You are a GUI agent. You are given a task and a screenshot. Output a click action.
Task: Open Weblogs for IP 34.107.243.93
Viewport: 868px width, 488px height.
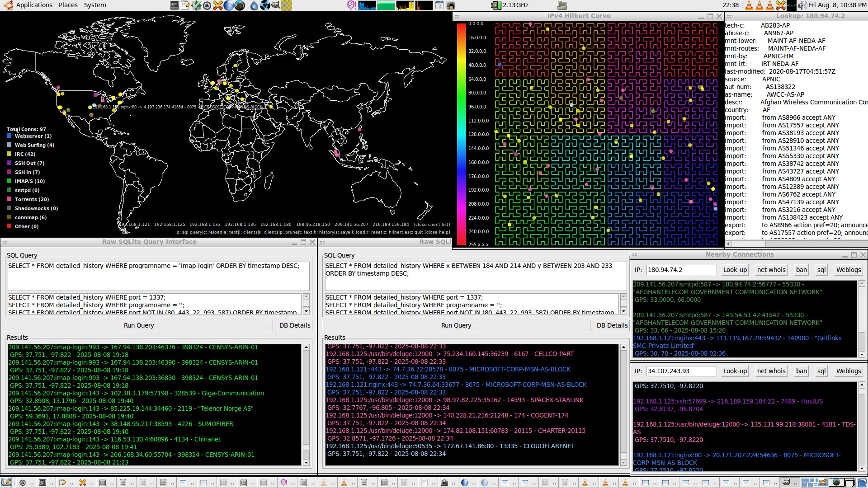coord(849,371)
